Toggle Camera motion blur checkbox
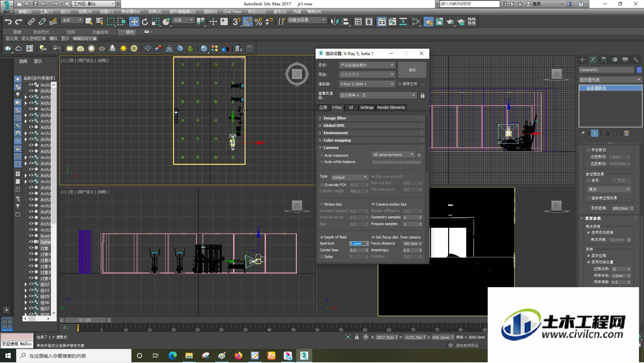 click(x=373, y=204)
